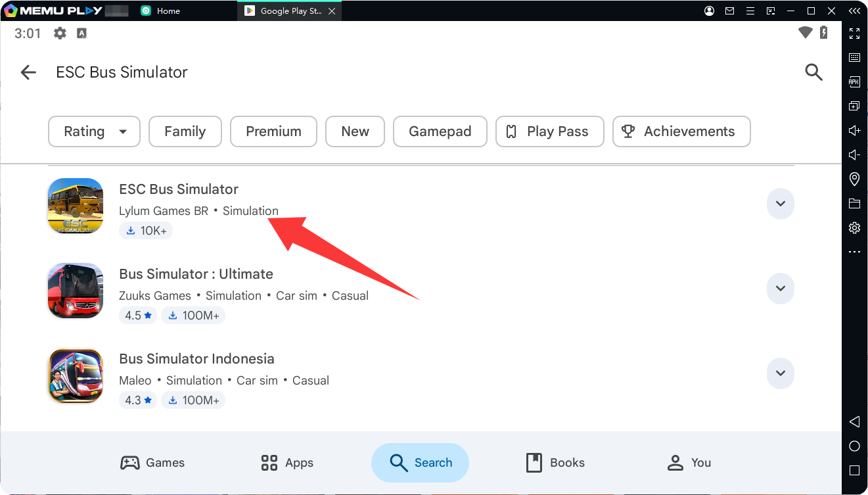
Task: Open Bus Simulator : Ultimate title
Action: pos(196,274)
